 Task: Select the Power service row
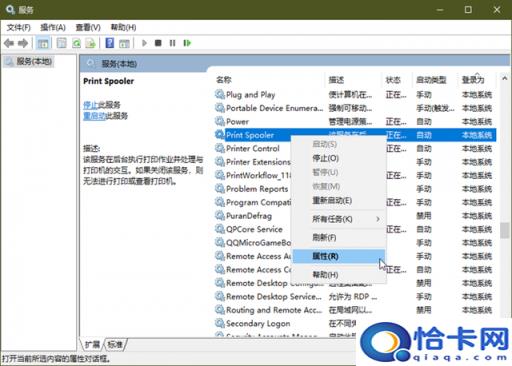(x=355, y=121)
